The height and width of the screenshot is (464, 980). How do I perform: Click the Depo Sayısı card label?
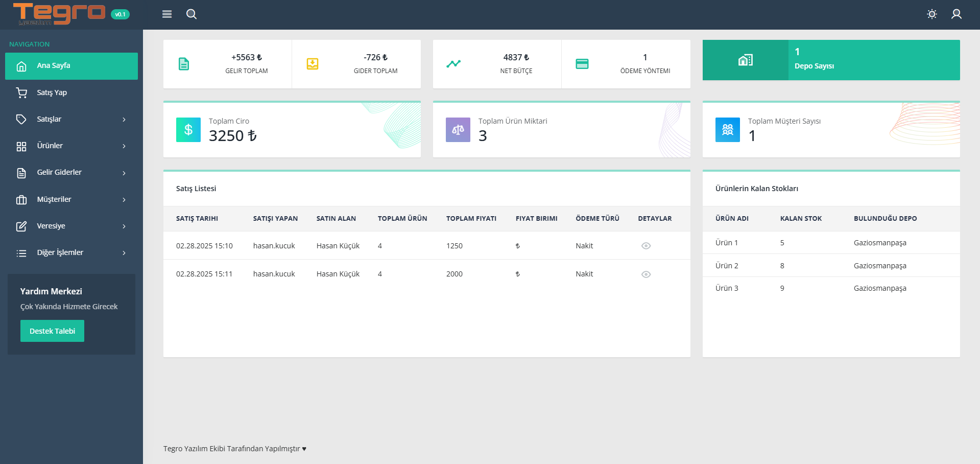coord(814,66)
